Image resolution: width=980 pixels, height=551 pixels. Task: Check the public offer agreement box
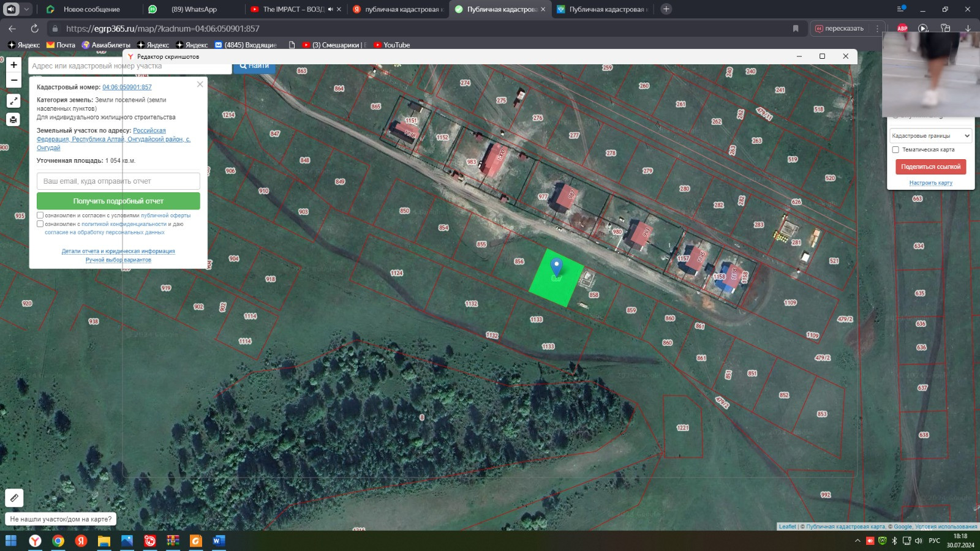40,216
